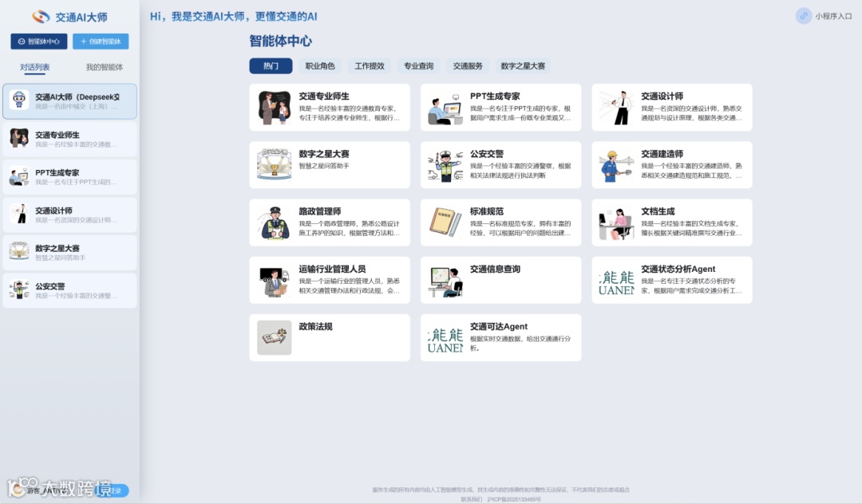The height and width of the screenshot is (504, 862).
Task: Click the robot avatar of 交通AI大师 conversation
Action: [19, 100]
